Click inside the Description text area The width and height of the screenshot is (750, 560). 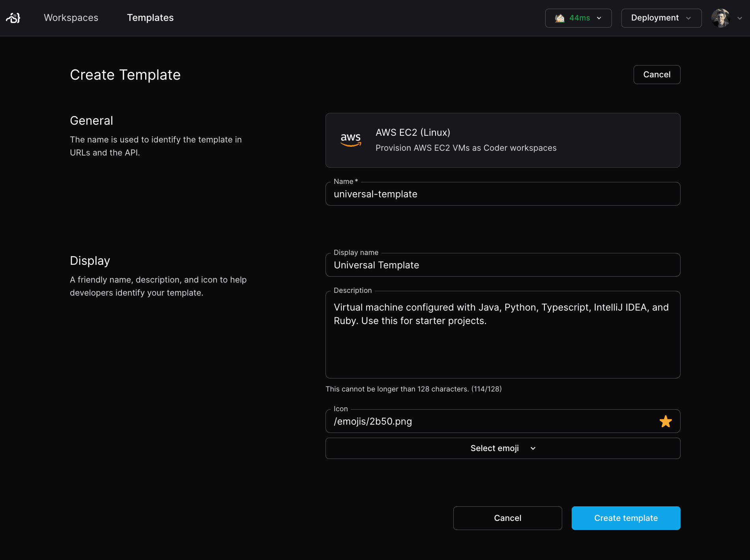tap(503, 335)
